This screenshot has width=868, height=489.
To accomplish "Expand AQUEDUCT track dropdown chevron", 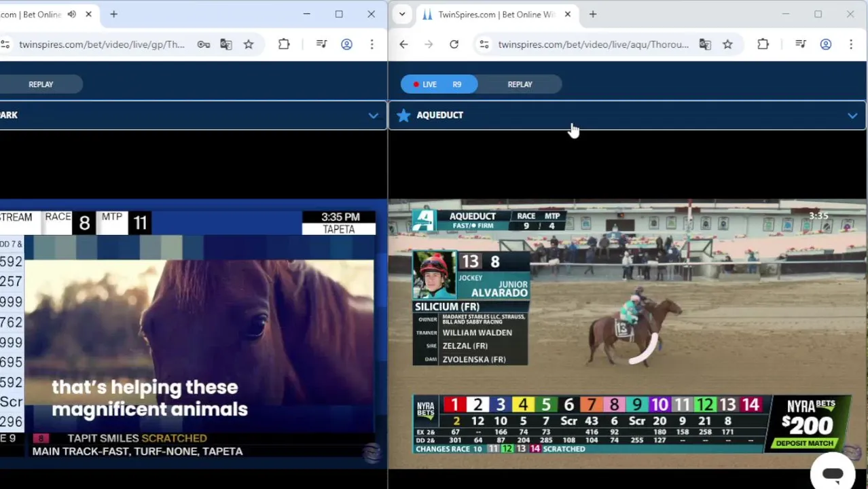I will (852, 115).
